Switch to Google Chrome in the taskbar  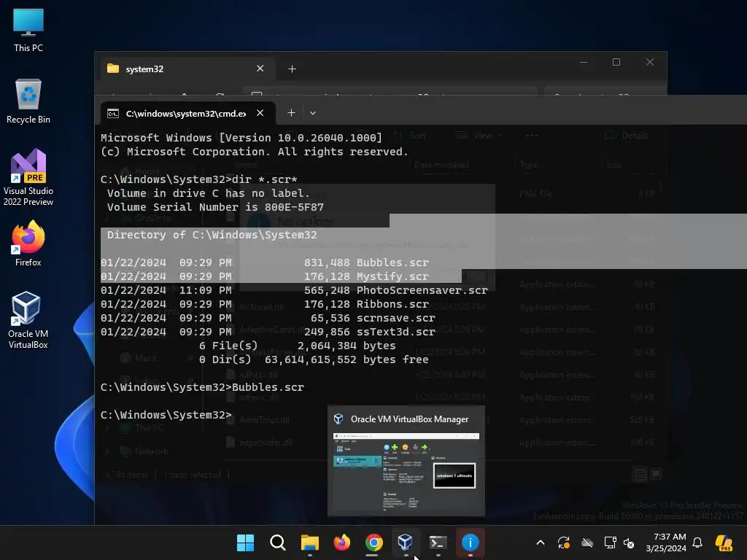pyautogui.click(x=374, y=542)
